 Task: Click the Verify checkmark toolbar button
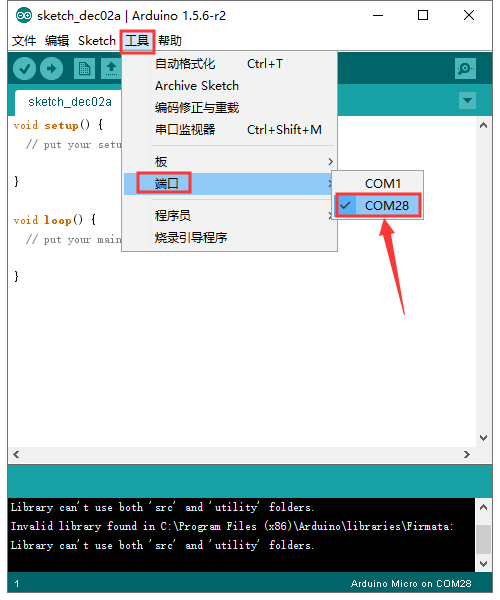coord(24,69)
